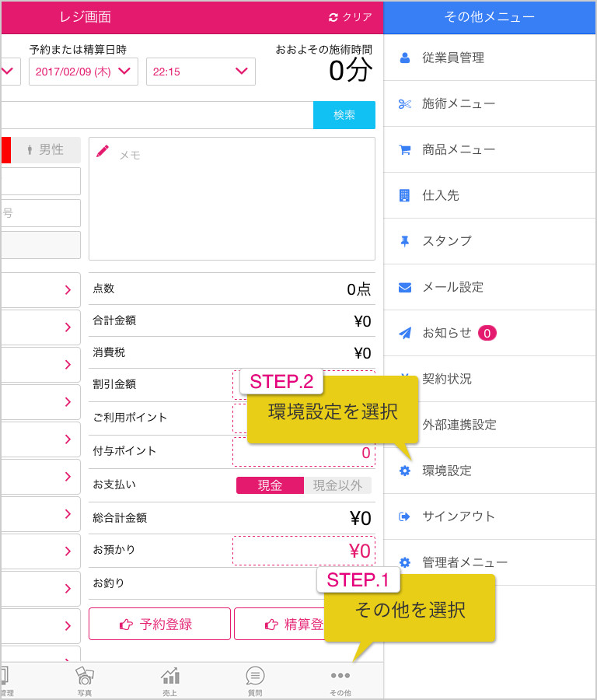Click the building icon for 仕入先
The width and height of the screenshot is (597, 700).
[404, 195]
